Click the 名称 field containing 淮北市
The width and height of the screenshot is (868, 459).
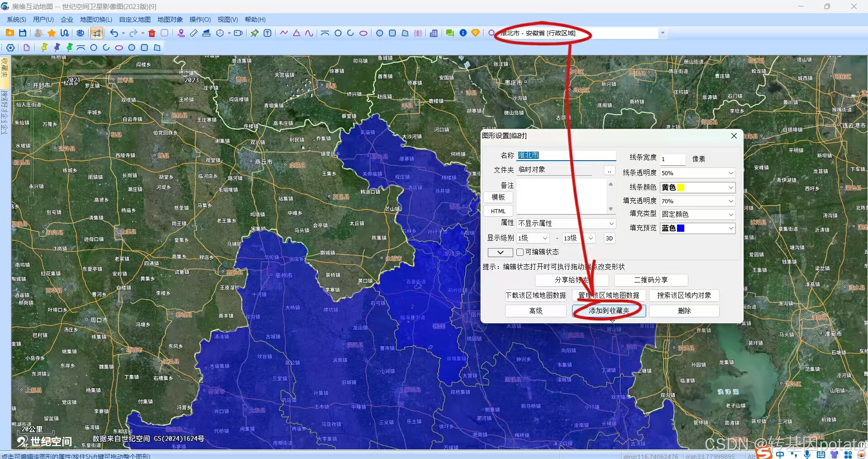[x=566, y=155]
